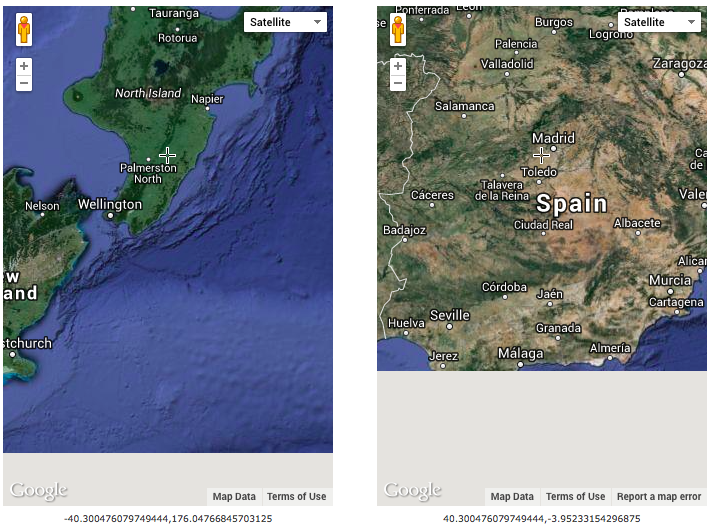Click Report a map error link
This screenshot has width=715, height=531.
(659, 497)
